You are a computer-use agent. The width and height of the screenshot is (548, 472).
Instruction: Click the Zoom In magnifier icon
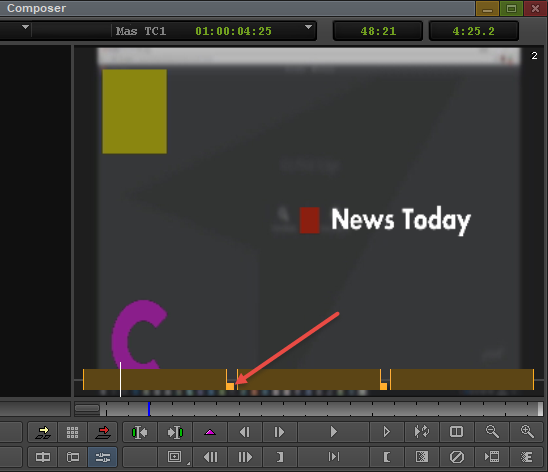pos(527,432)
